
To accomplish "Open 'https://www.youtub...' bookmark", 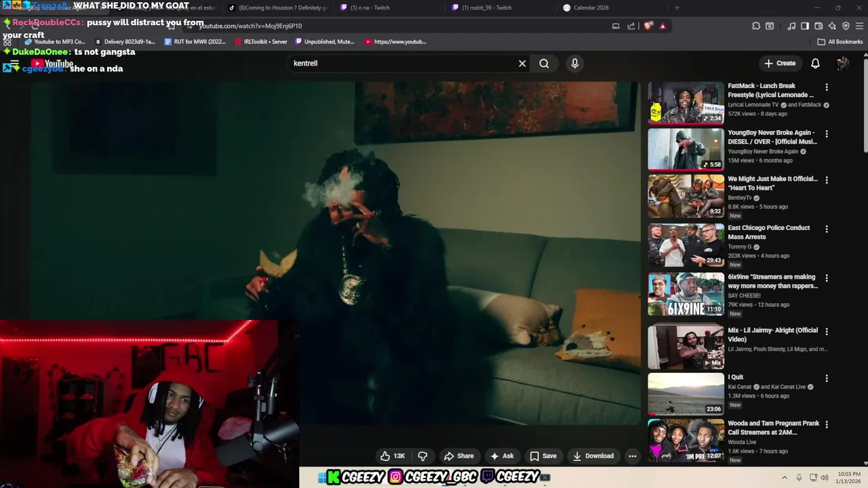I will tap(395, 41).
